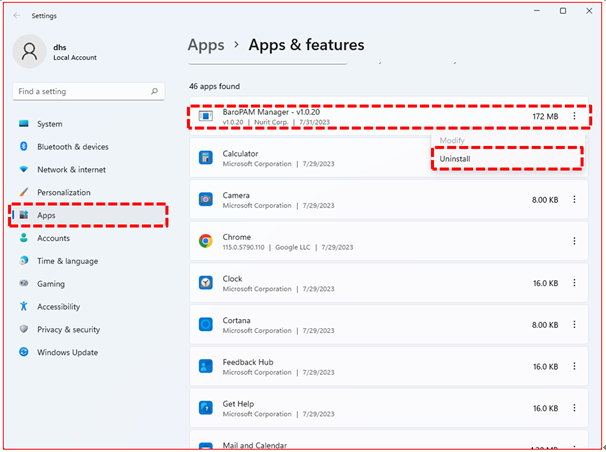Click the Personalization brush icon
This screenshot has height=452, width=606.
(24, 192)
